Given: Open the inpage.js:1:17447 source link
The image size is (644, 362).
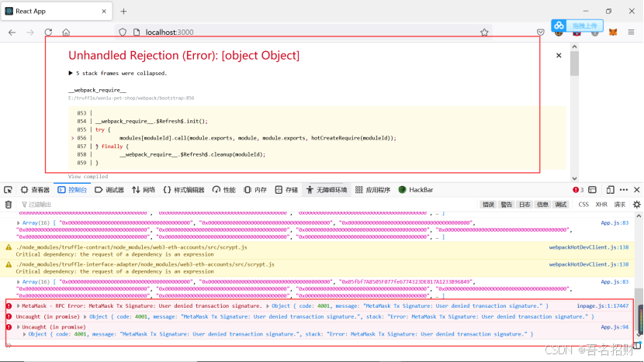Looking at the screenshot, I should 603,305.
